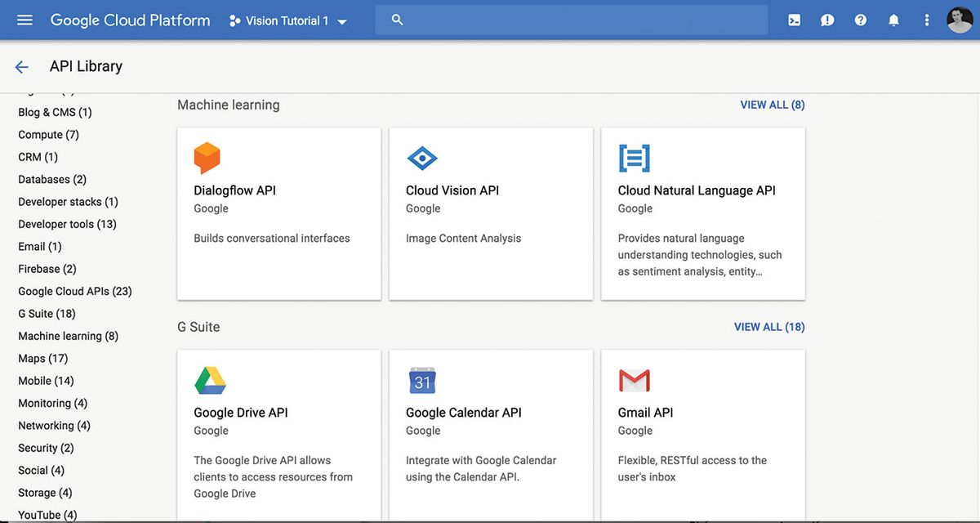Click the notifications bell icon
The width and height of the screenshot is (980, 523).
point(893,19)
